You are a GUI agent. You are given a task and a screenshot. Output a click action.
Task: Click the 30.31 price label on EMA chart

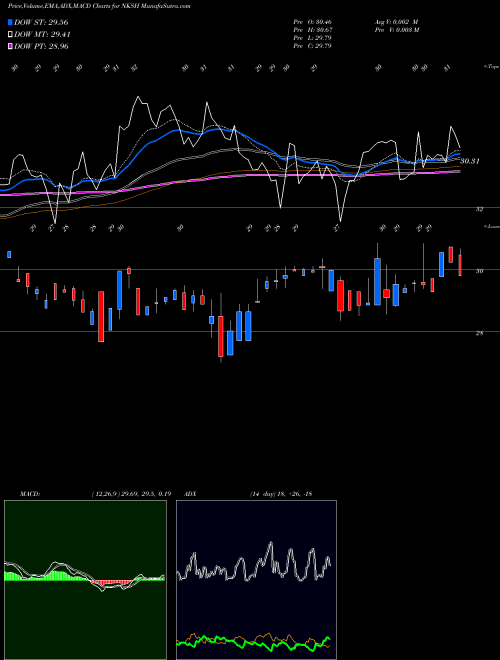[x=470, y=161]
